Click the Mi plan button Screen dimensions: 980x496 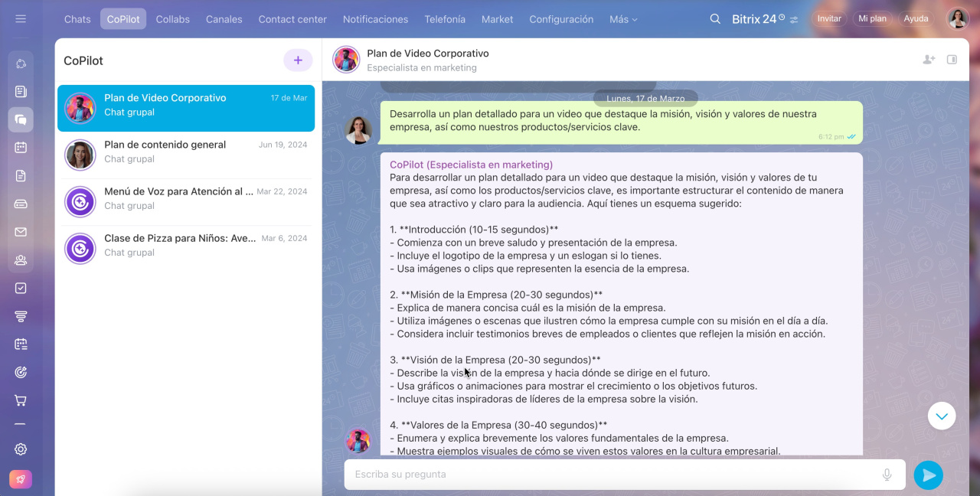click(872, 19)
